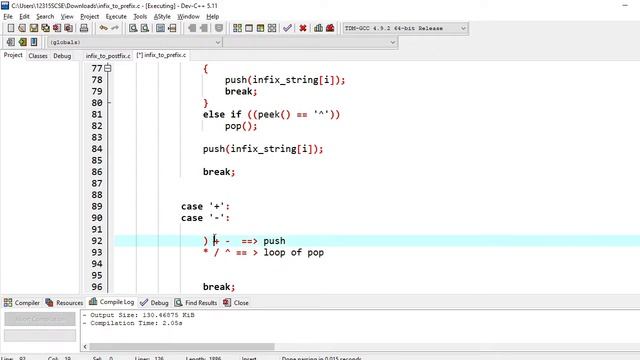
Task: Open the TDM-GCC compiler set dropdown
Action: click(405, 28)
